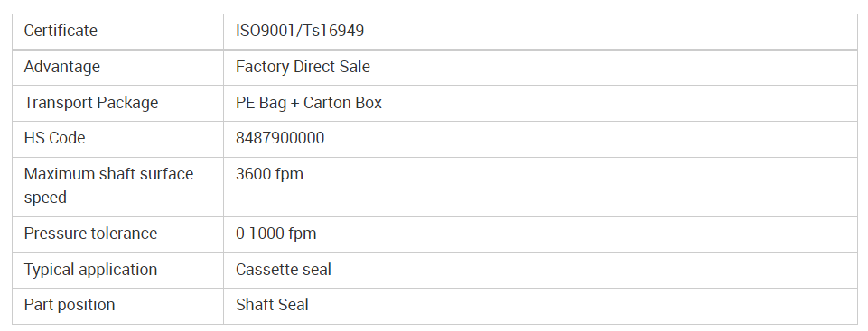Select the PE Bag + Carton Box text
Image resolution: width=868 pixels, height=331 pixels.
click(x=309, y=103)
